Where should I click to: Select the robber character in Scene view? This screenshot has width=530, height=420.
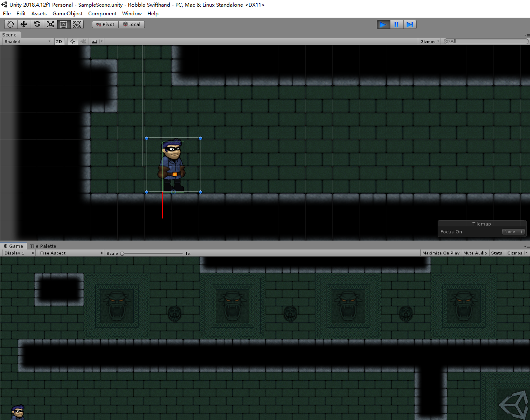click(x=172, y=166)
